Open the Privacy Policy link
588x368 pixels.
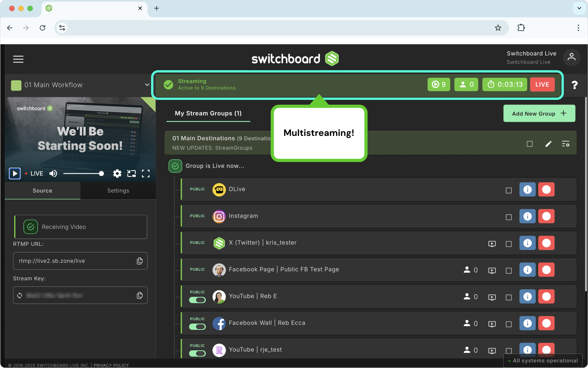click(111, 365)
